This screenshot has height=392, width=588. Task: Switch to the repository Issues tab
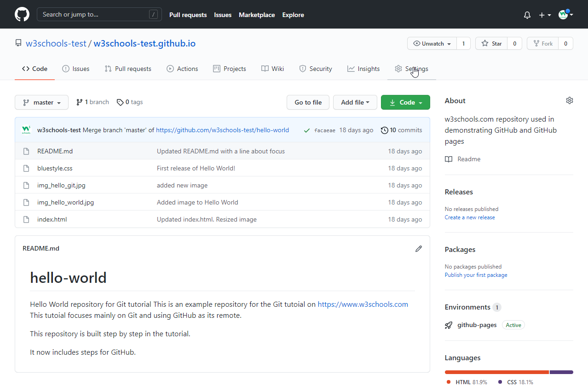pyautogui.click(x=76, y=69)
